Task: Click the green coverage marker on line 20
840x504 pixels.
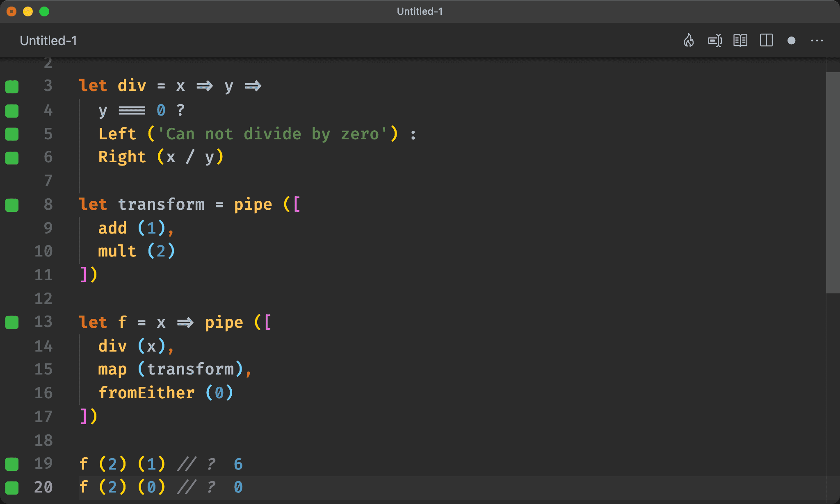Action: click(12, 488)
